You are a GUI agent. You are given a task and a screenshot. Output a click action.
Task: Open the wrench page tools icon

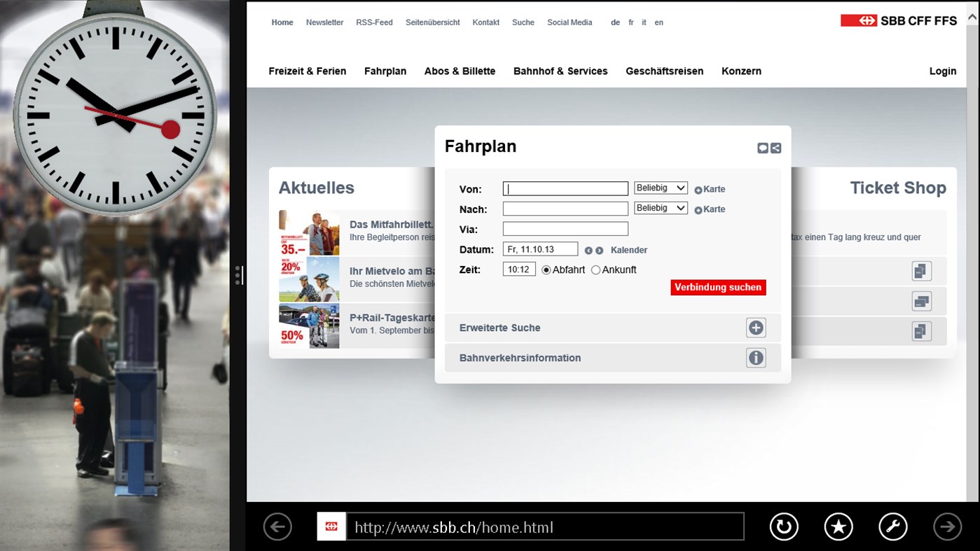pos(893,526)
